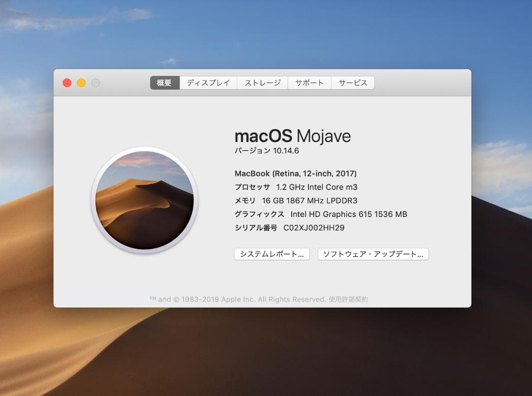Switch to the ディスプレイ tab
The height and width of the screenshot is (396, 532).
pos(208,83)
